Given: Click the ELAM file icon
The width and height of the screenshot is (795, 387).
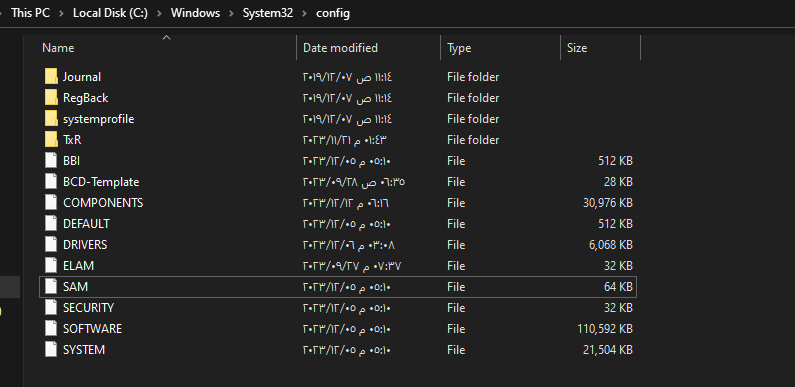Looking at the screenshot, I should tap(51, 266).
